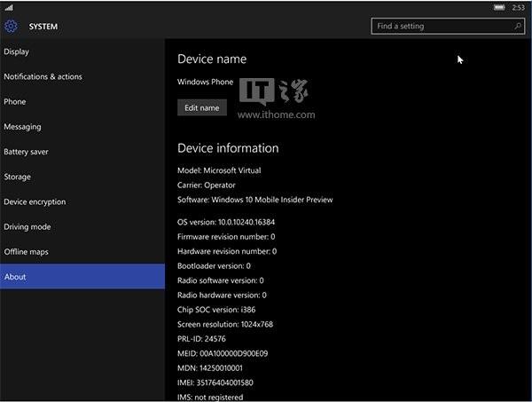532x402 pixels.
Task: Select the About entry
Action: point(82,277)
